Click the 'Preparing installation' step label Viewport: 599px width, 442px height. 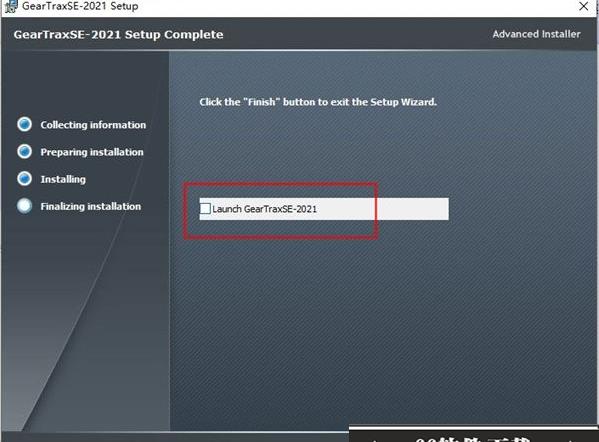click(x=92, y=152)
